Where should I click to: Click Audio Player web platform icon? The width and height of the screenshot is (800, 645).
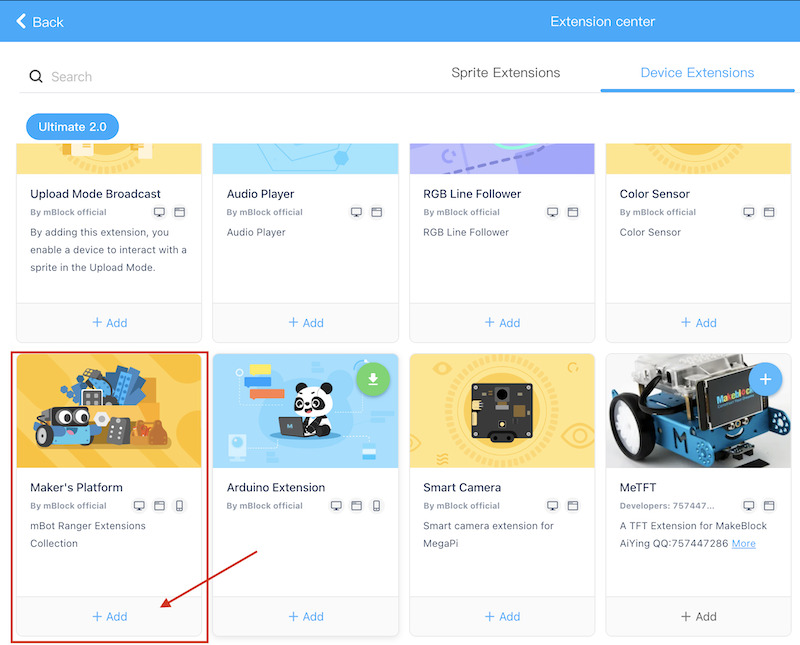click(x=377, y=212)
